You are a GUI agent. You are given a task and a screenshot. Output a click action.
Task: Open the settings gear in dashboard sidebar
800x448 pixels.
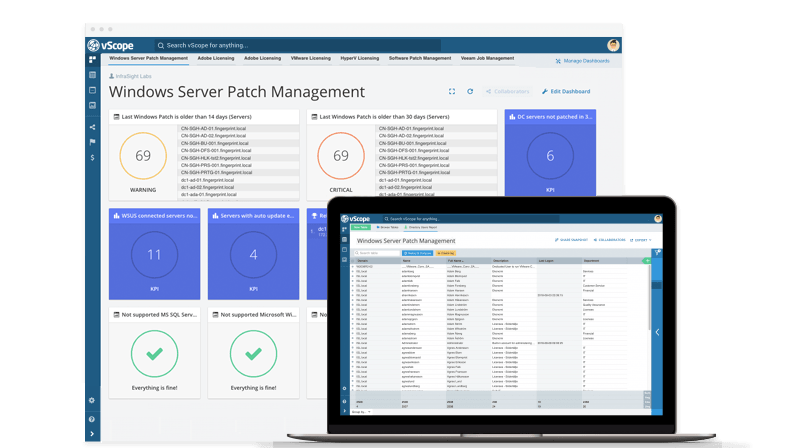coord(92,401)
